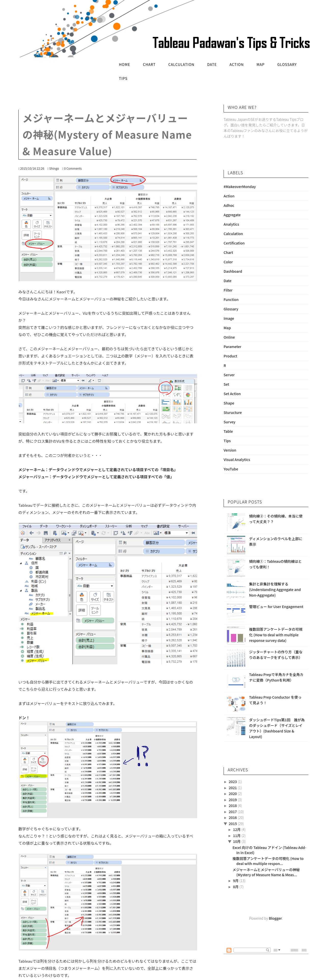Image resolution: width=327 pixels, height=980 pixels.
Task: Expand the 2023 archive year
Action: pyautogui.click(x=225, y=782)
